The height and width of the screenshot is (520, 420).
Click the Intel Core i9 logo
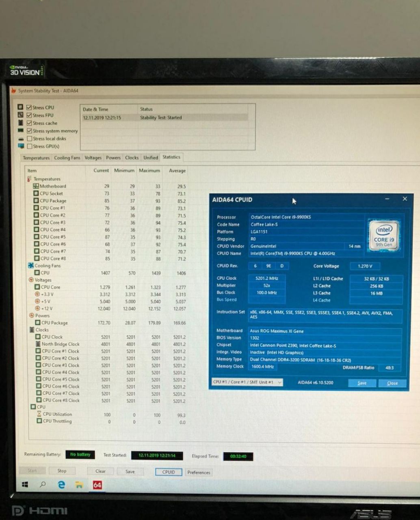tap(384, 236)
